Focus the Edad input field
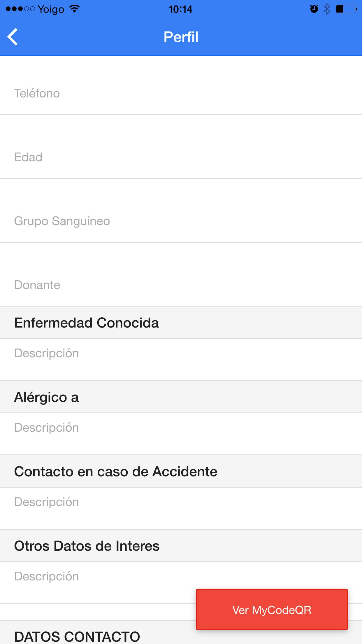 tap(181, 157)
